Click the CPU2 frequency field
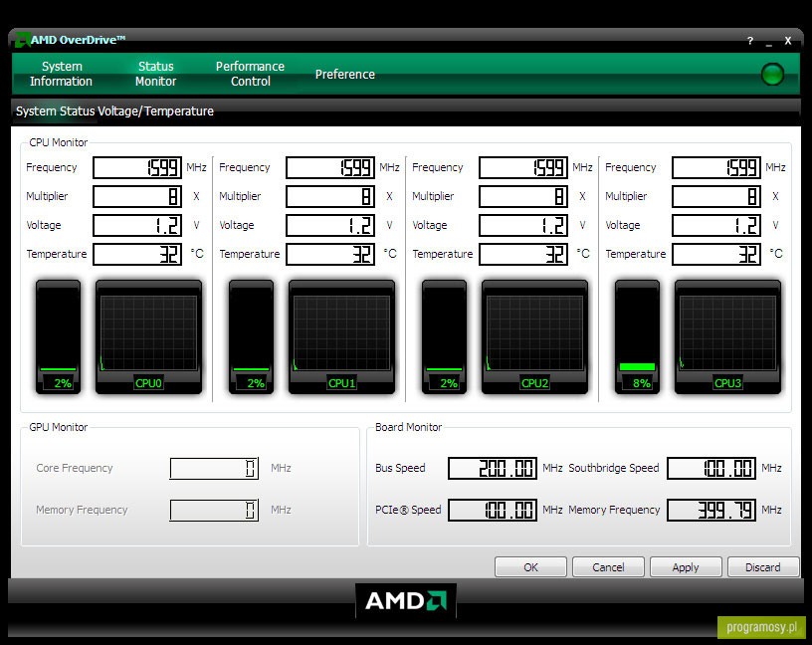 click(523, 167)
